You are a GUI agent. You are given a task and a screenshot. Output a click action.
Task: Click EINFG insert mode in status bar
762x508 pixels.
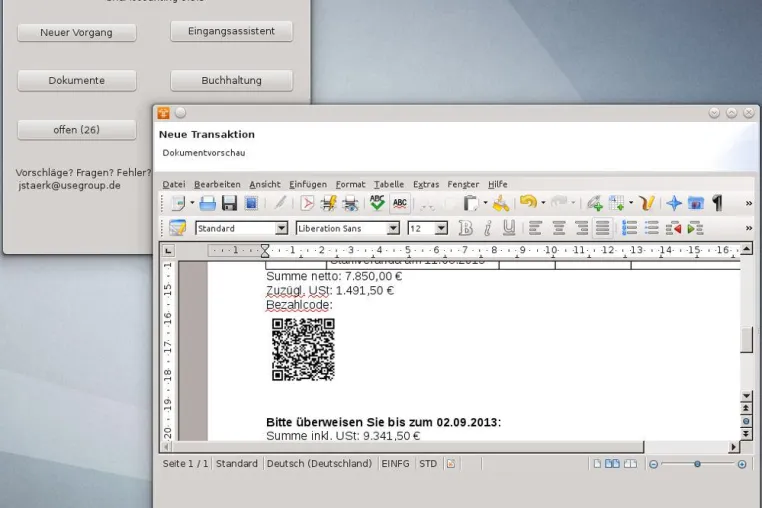(x=395, y=464)
